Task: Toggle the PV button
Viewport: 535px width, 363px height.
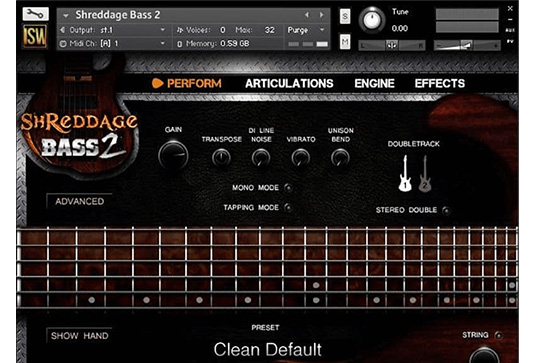Action: 510,41
